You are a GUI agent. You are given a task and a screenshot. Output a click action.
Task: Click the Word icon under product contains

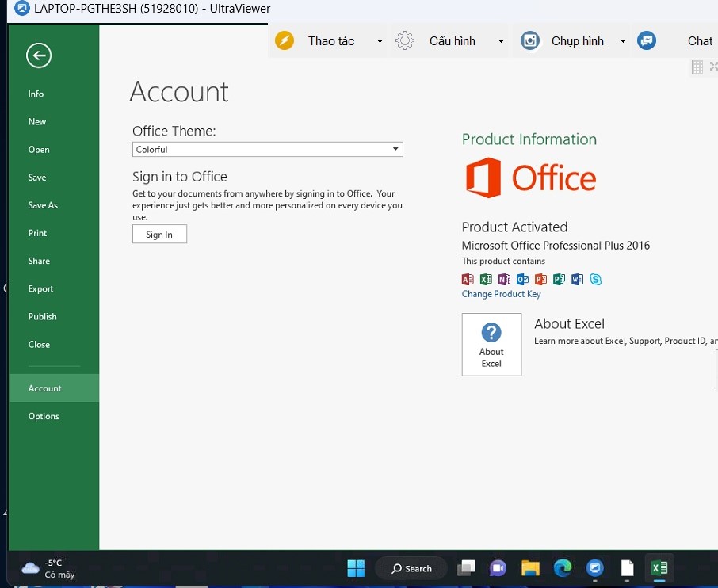pyautogui.click(x=578, y=279)
